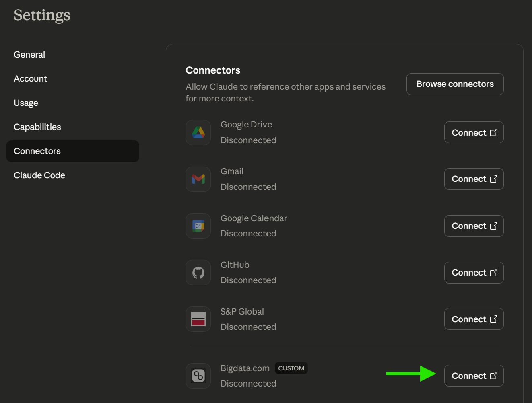View the Usage settings page
532x403 pixels.
point(26,103)
